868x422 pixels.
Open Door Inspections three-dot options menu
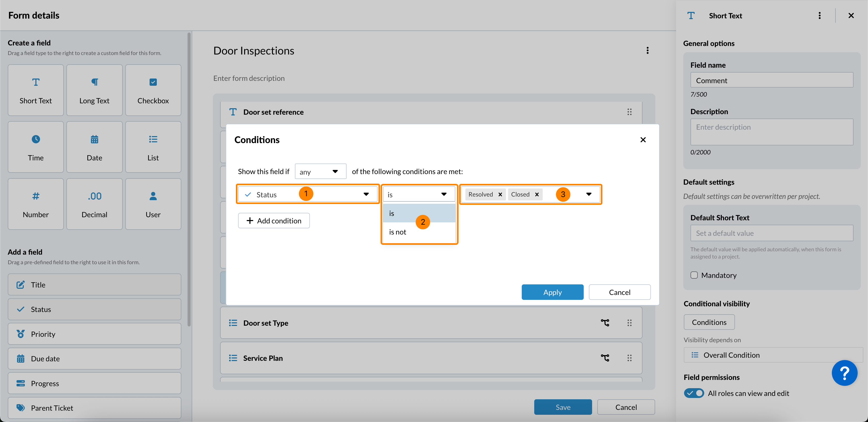647,51
